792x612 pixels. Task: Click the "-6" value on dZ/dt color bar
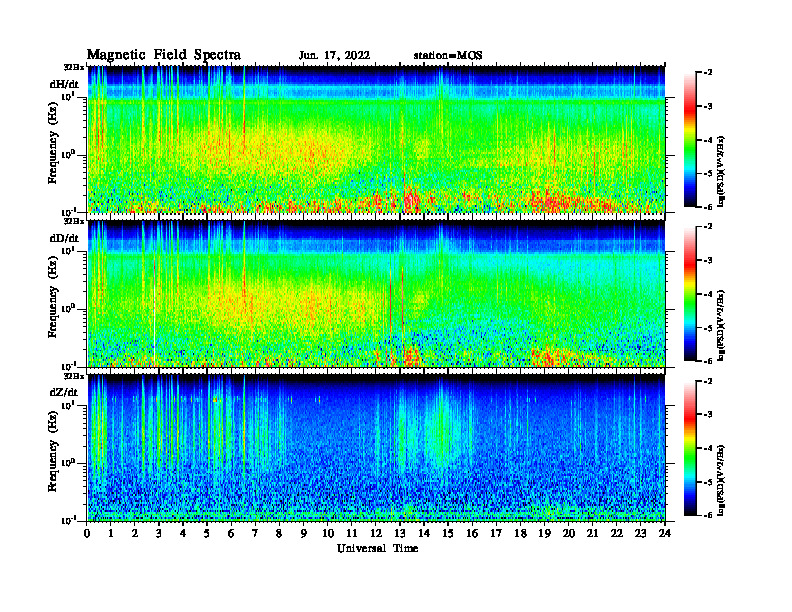708,515
